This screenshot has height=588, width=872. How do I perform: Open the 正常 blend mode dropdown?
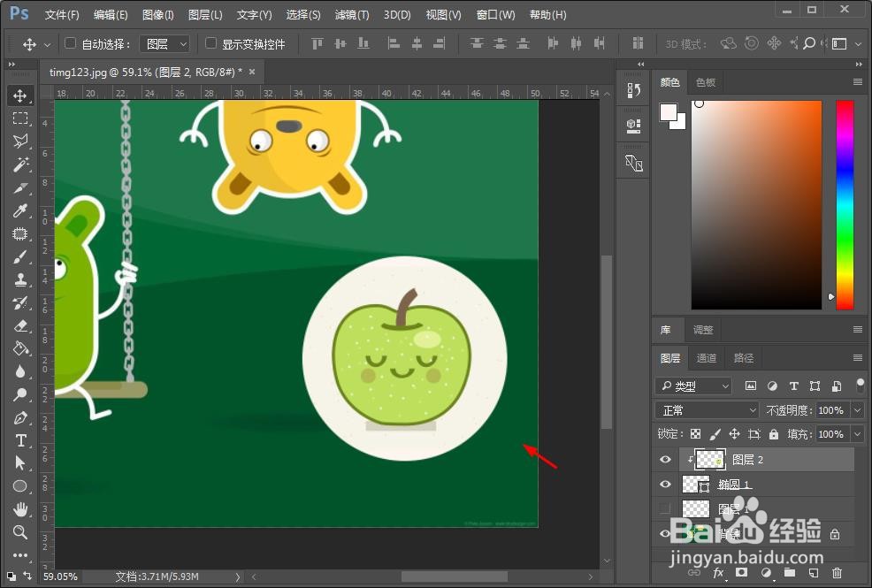[x=707, y=410]
